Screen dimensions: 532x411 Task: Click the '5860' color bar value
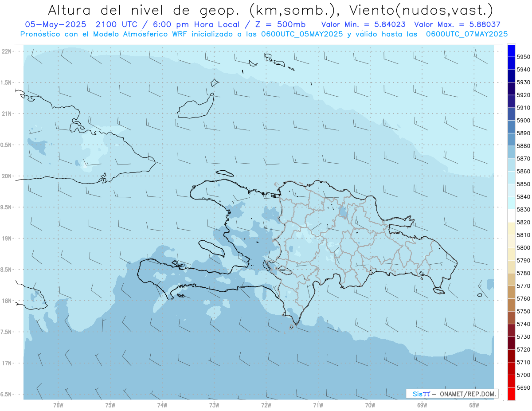pyautogui.click(x=524, y=171)
